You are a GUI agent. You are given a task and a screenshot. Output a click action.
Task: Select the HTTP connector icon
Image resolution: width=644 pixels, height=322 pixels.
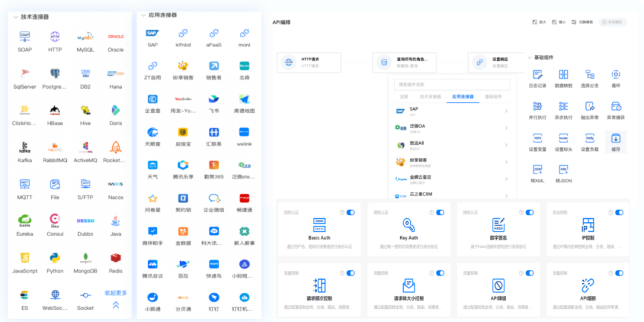pos(55,36)
